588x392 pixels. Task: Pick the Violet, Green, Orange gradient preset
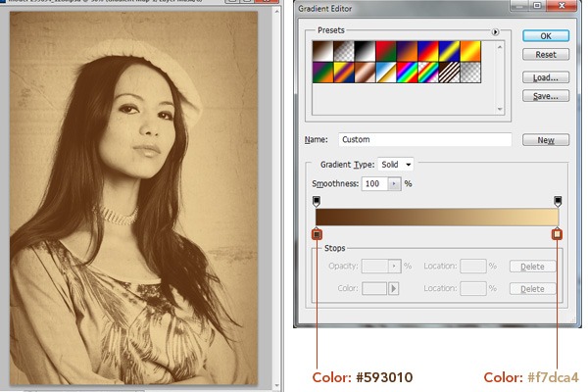[x=322, y=73]
